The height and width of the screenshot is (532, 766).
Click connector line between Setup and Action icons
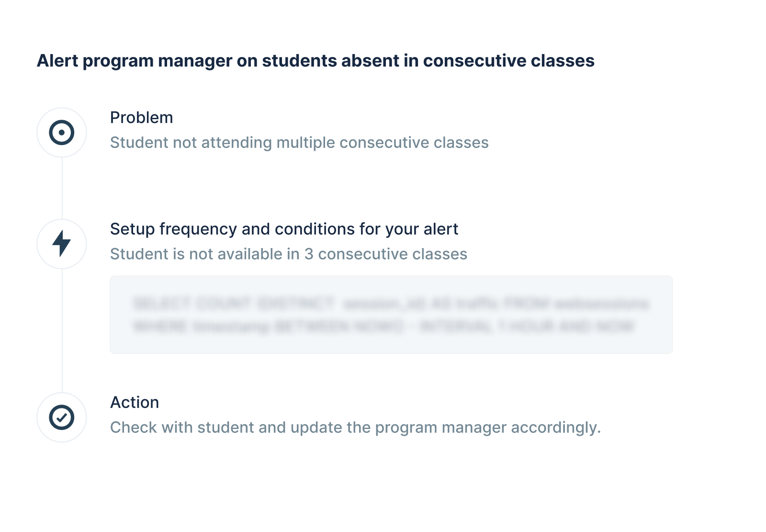coord(62,330)
